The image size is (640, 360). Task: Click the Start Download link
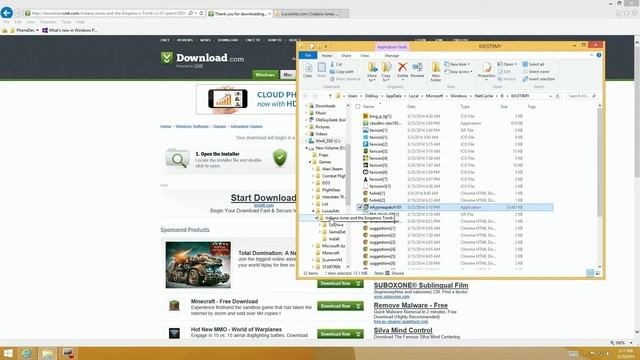coord(263,198)
